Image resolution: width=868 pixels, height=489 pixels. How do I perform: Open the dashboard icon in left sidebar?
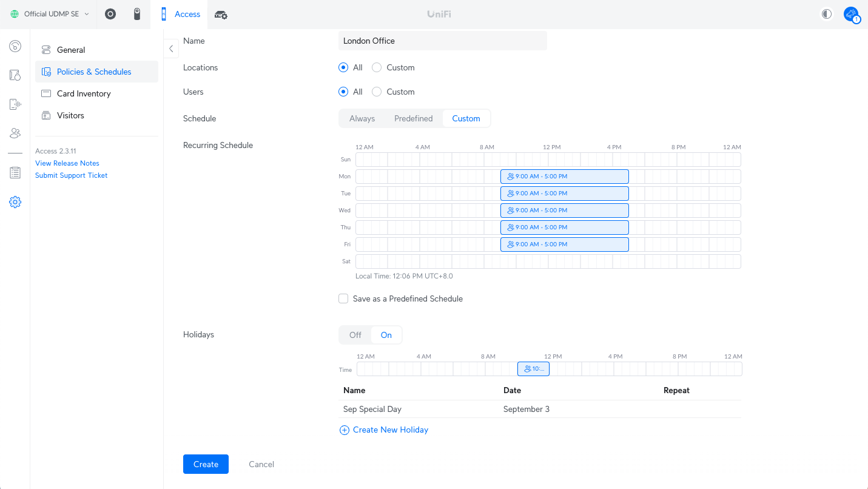pyautogui.click(x=15, y=46)
